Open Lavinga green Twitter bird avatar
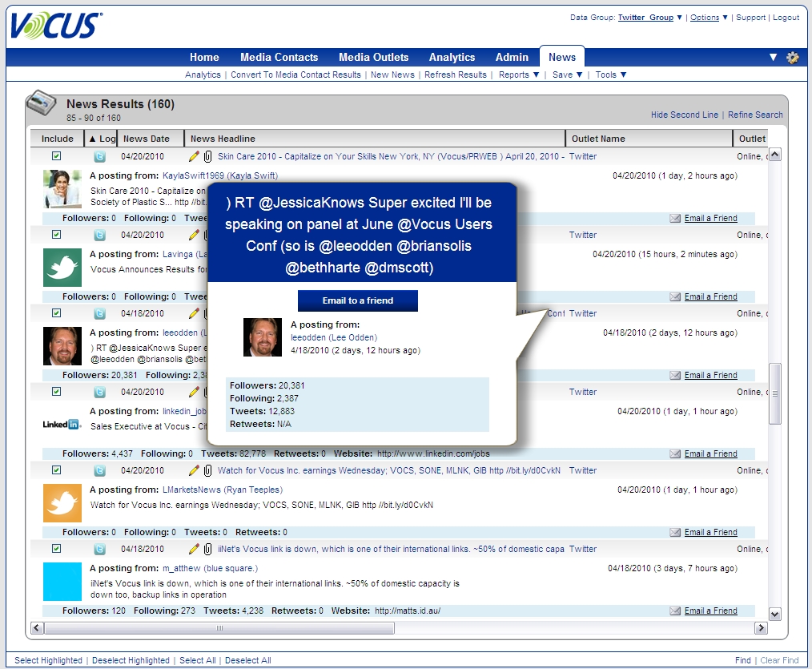 62,268
